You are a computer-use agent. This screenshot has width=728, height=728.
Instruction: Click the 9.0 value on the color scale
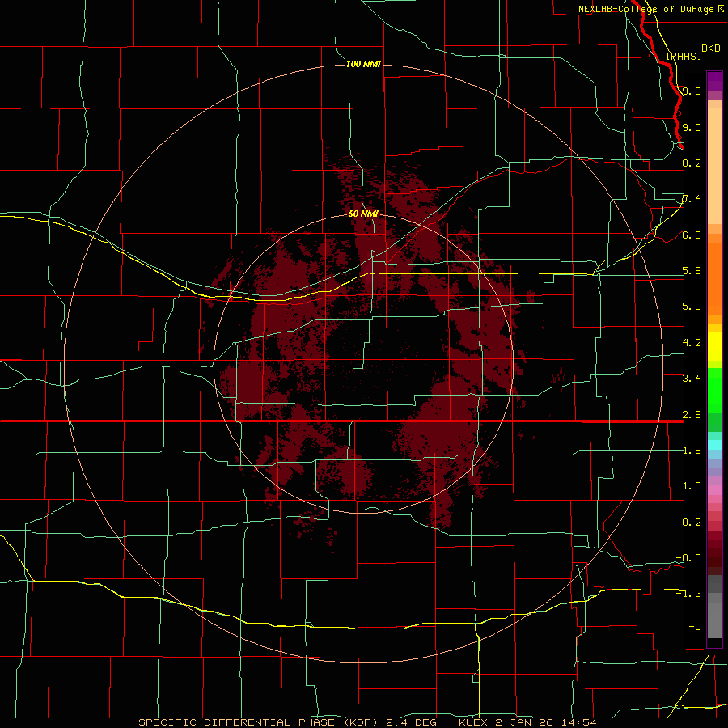(692, 127)
